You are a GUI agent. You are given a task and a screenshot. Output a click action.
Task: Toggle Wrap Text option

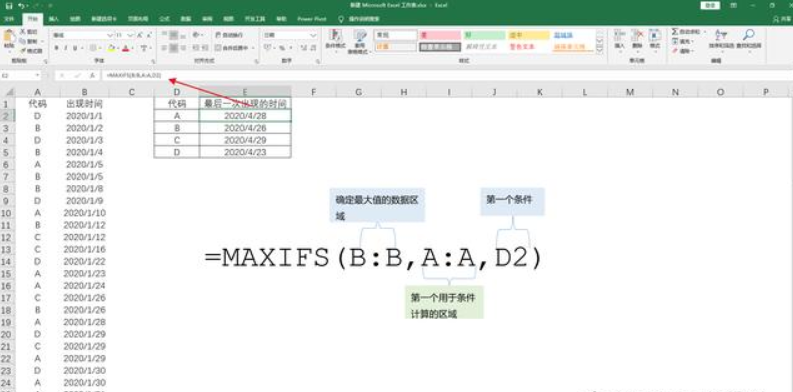230,35
